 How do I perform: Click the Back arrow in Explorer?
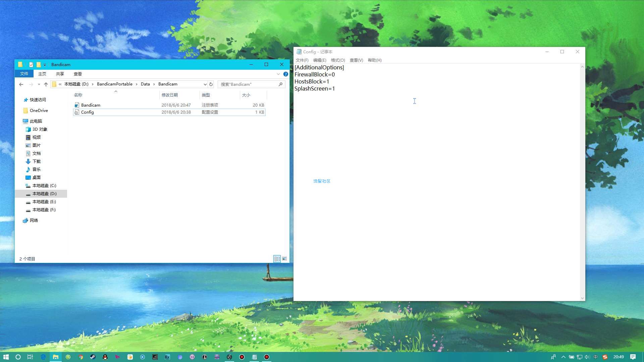[x=21, y=84]
